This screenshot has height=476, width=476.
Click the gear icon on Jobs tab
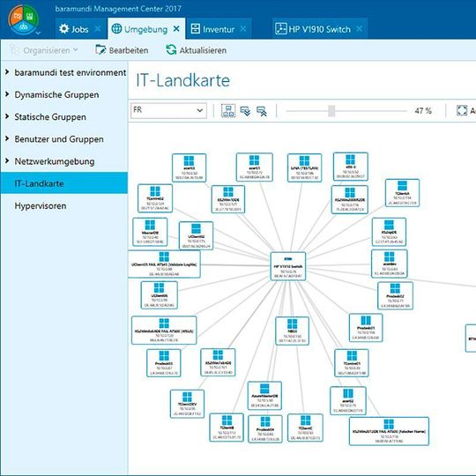[63, 29]
